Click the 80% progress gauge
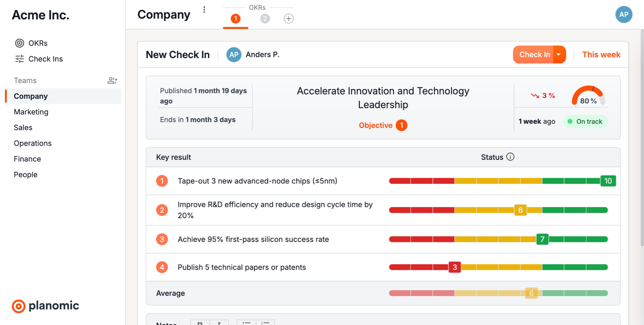 click(588, 96)
